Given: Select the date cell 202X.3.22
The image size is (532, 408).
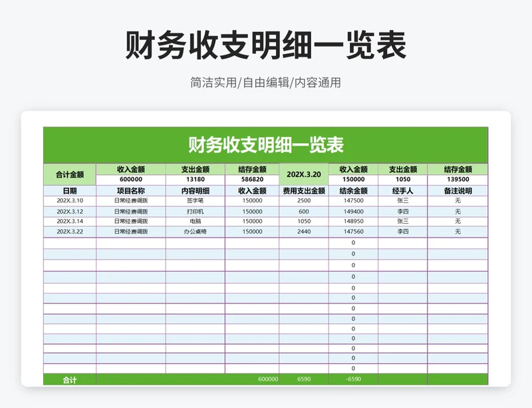Looking at the screenshot, I should point(70,232).
